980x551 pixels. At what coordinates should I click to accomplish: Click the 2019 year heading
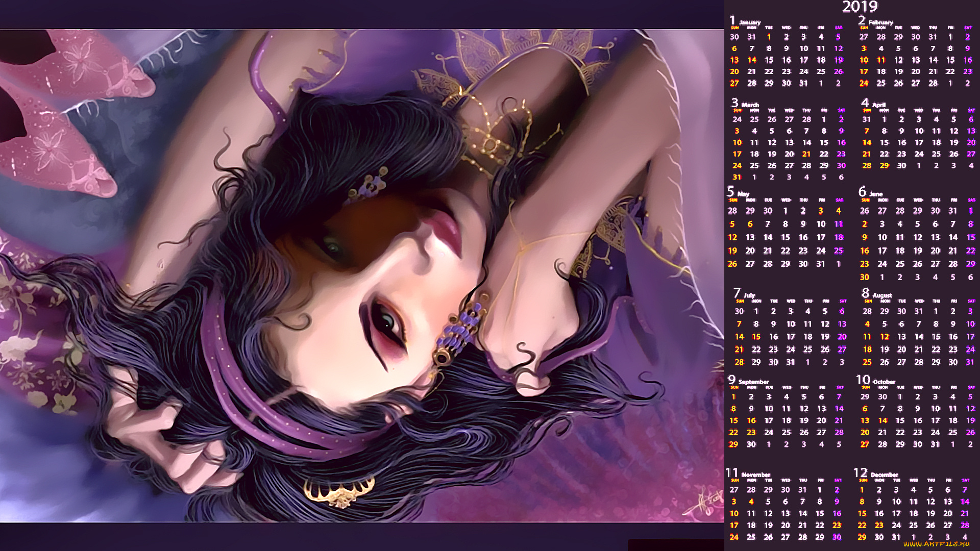pos(860,7)
